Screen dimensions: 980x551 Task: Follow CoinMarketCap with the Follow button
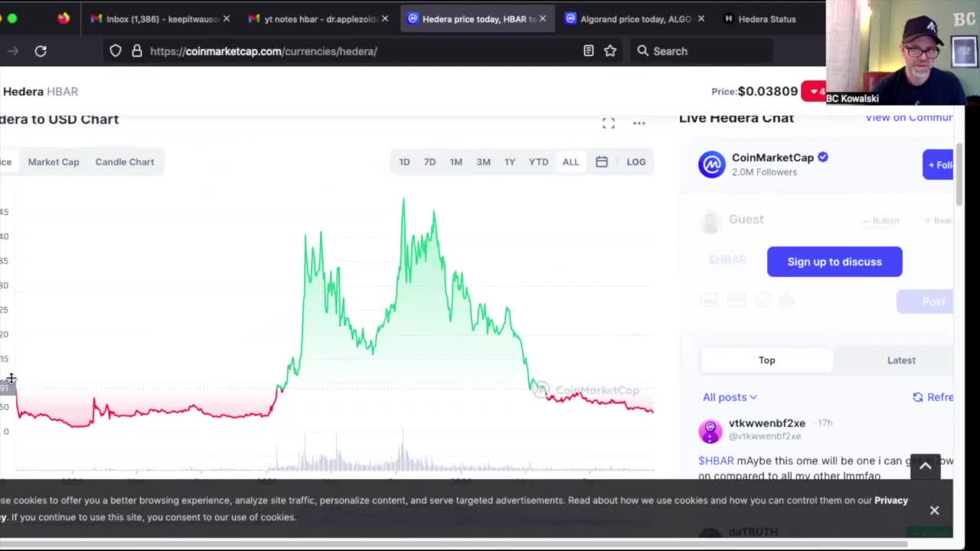(938, 165)
